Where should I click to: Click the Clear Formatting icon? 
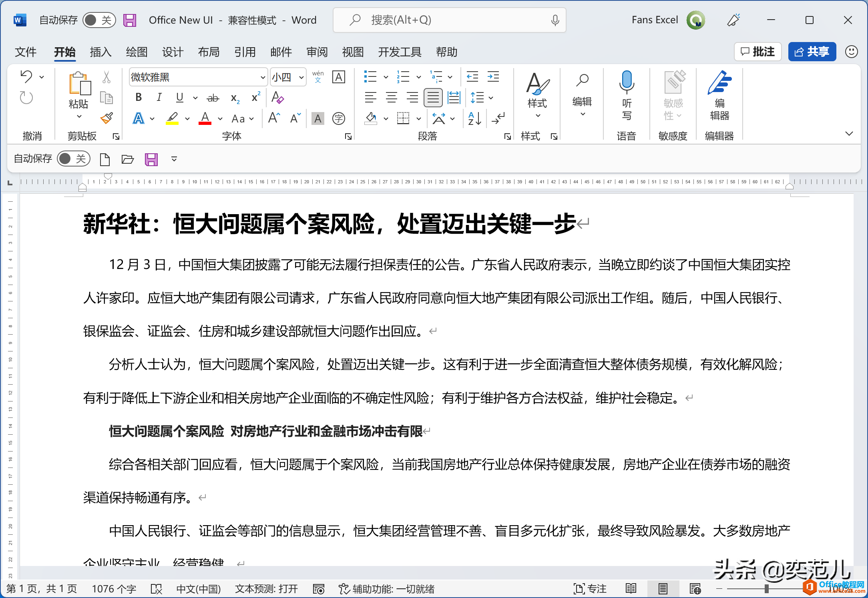[x=277, y=98]
